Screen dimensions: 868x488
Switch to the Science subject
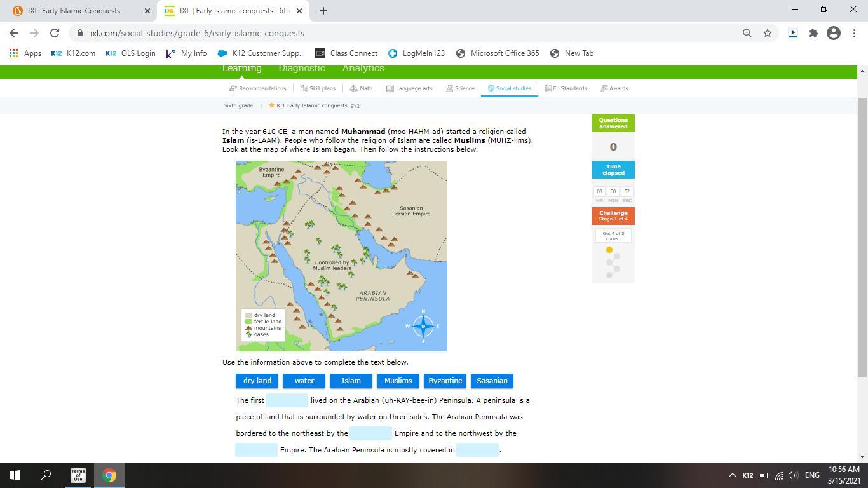pos(461,88)
